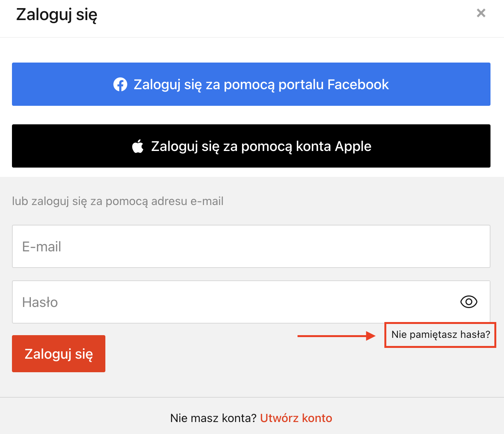
Task: Submit with the red Zaloguj się button
Action: click(x=59, y=354)
